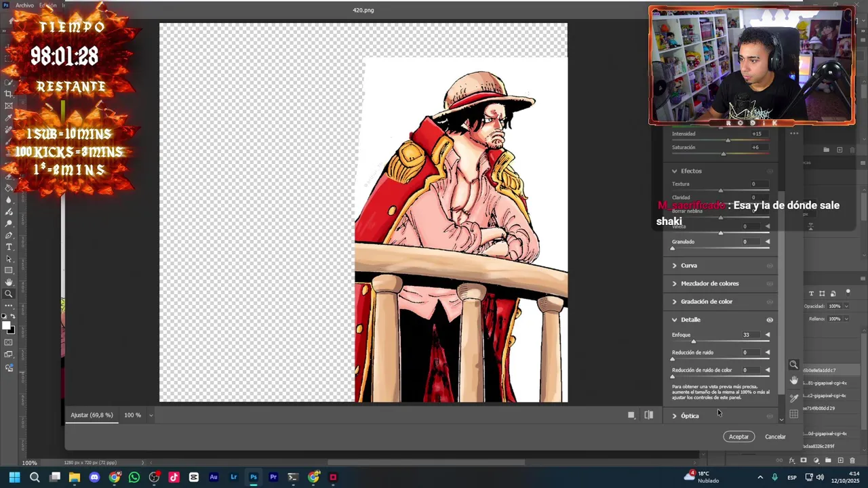Open WhatsApp from the taskbar
The height and width of the screenshot is (488, 868).
coord(134,477)
